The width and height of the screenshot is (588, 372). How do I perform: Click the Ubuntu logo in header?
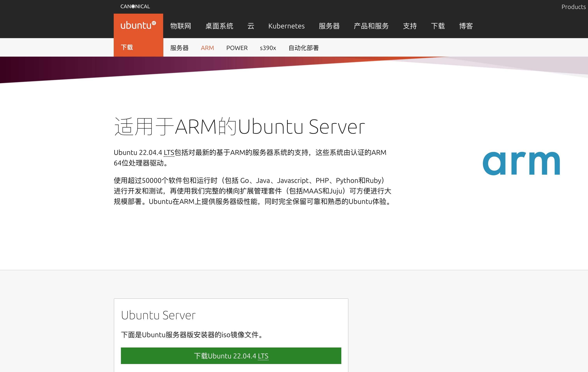[138, 25]
